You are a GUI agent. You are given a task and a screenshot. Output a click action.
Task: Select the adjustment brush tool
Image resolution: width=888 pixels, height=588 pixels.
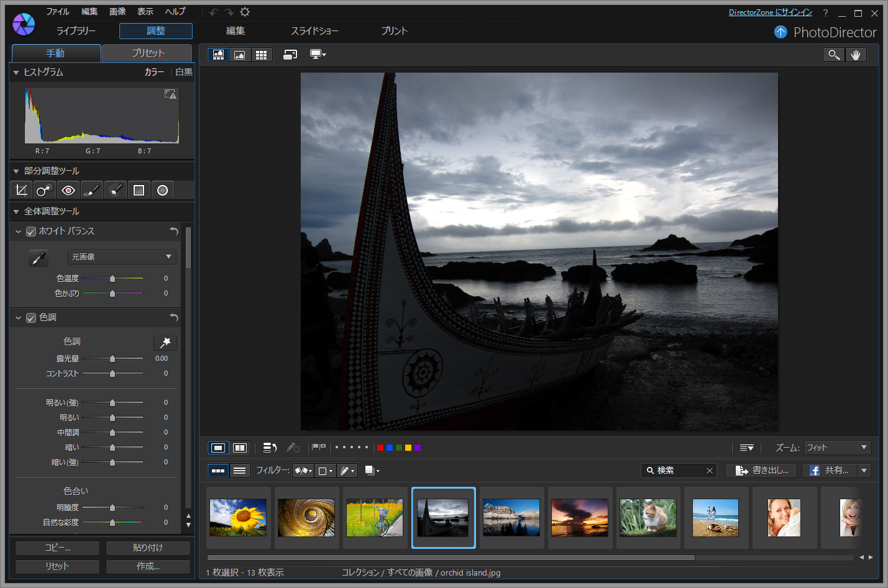[91, 189]
